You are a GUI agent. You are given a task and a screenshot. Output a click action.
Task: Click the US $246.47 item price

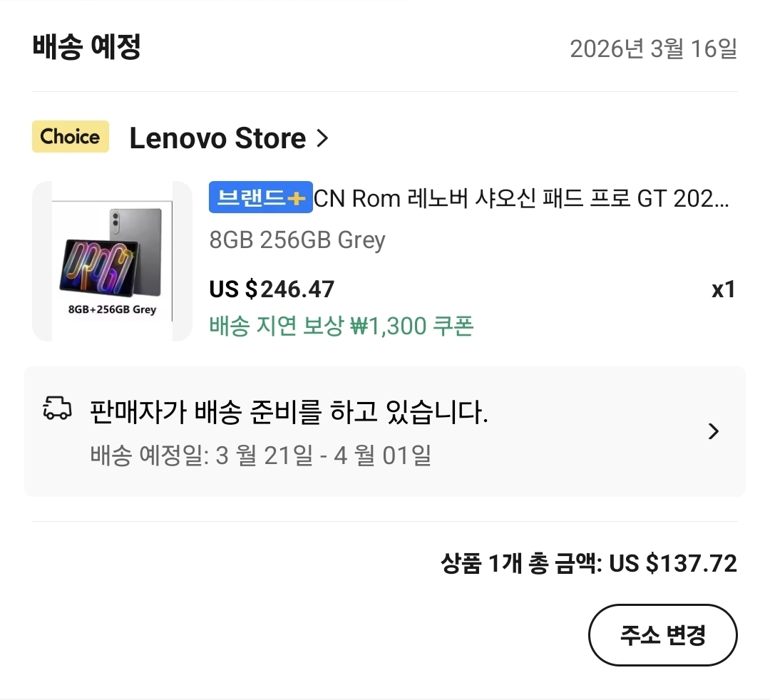272,289
